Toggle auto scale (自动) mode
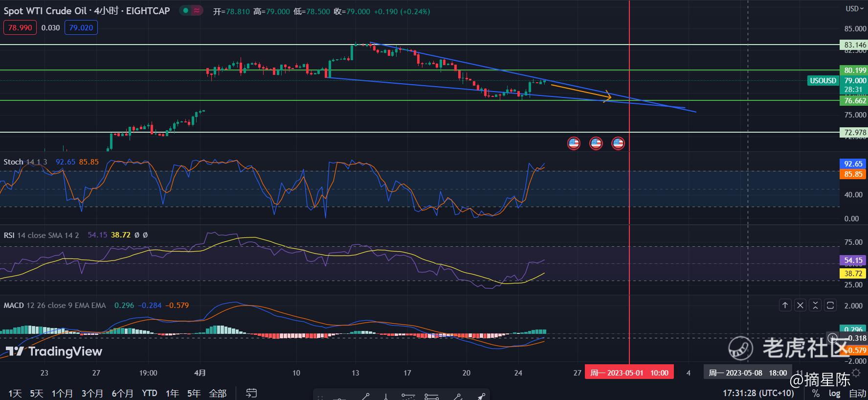This screenshot has width=868, height=400. coord(857,393)
